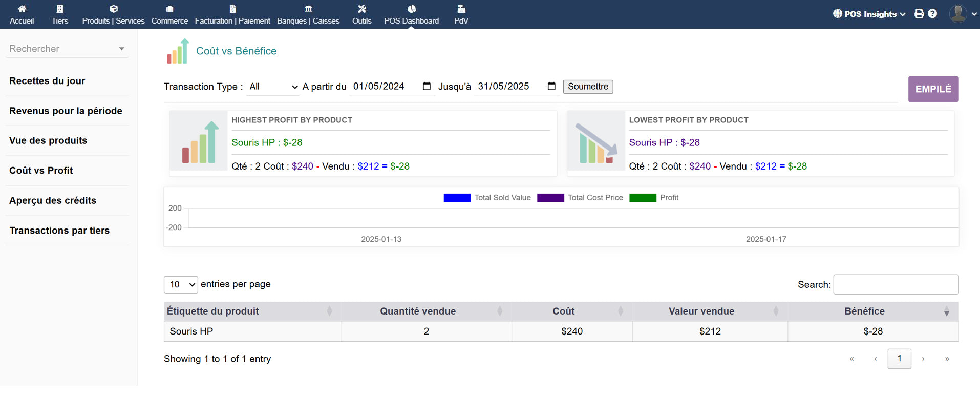Click the table Search input field
The height and width of the screenshot is (417, 980).
click(896, 284)
